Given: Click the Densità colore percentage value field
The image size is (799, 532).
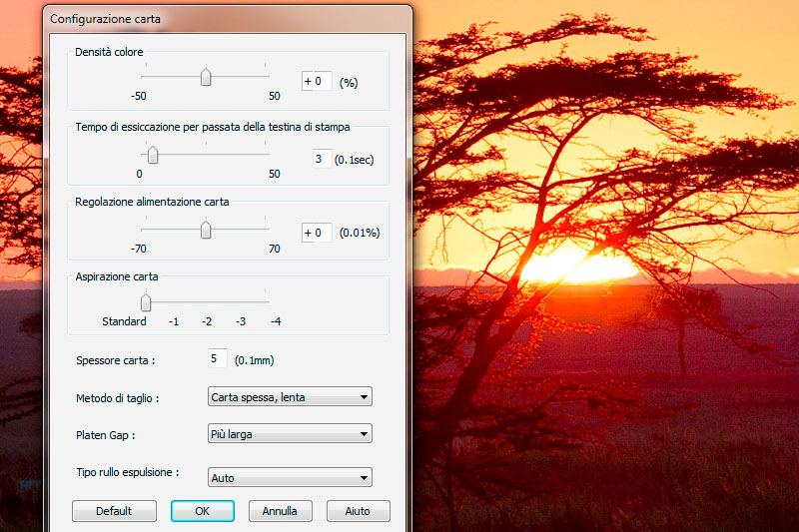Looking at the screenshot, I should pyautogui.click(x=317, y=81).
